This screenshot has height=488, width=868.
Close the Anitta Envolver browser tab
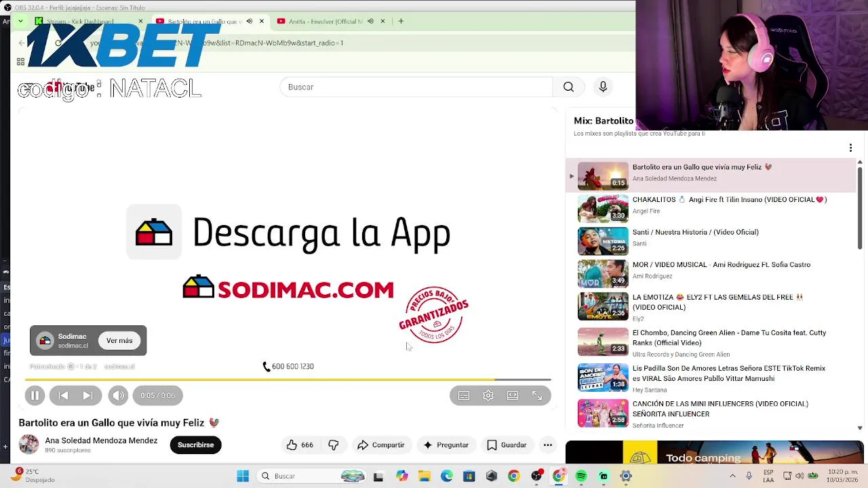click(382, 21)
